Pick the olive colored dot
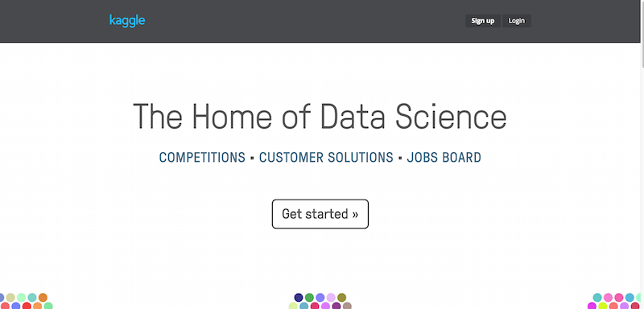This screenshot has width=644, height=309. point(341,298)
